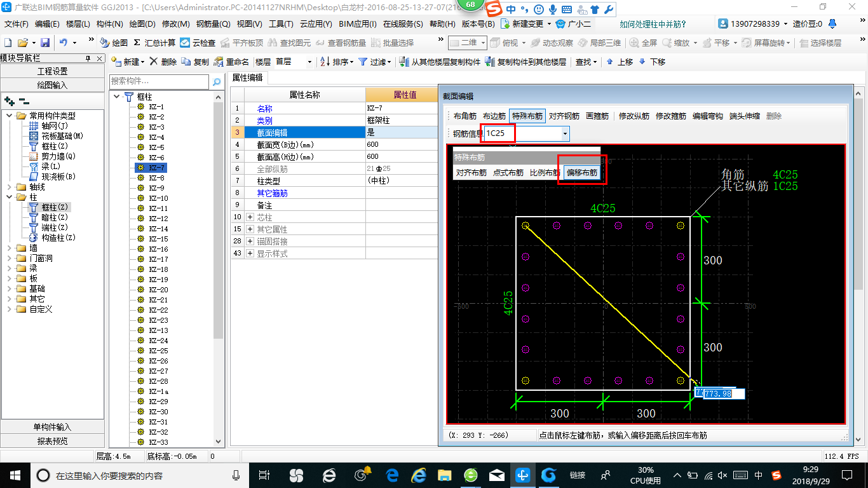Image resolution: width=868 pixels, height=488 pixels.
Task: Click 删除 delete component icon
Action: 163,62
